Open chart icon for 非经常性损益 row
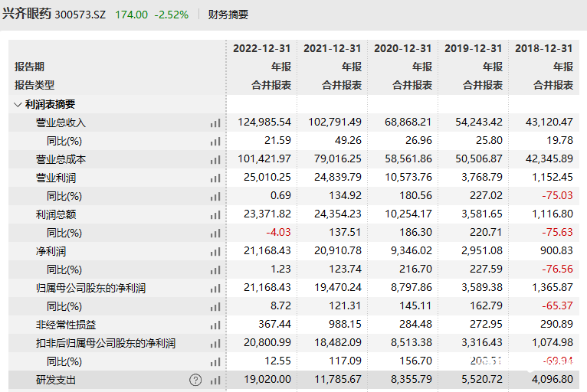The width and height of the screenshot is (587, 392). point(215,325)
